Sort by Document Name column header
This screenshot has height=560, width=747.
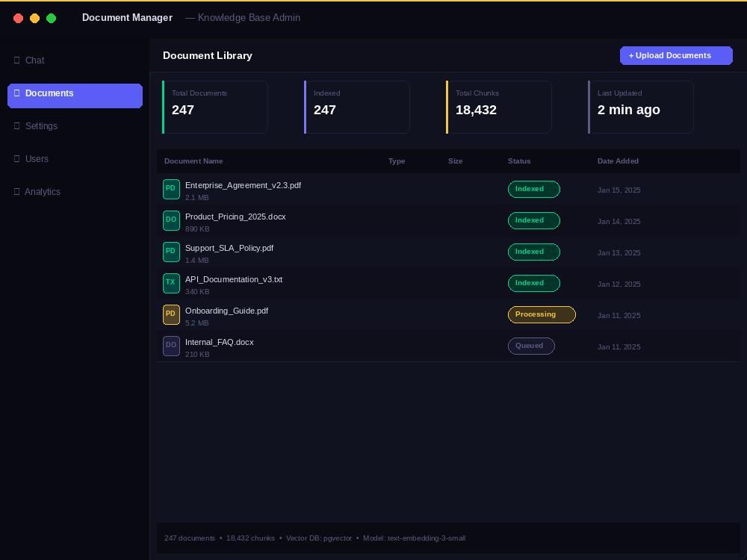[193, 161]
